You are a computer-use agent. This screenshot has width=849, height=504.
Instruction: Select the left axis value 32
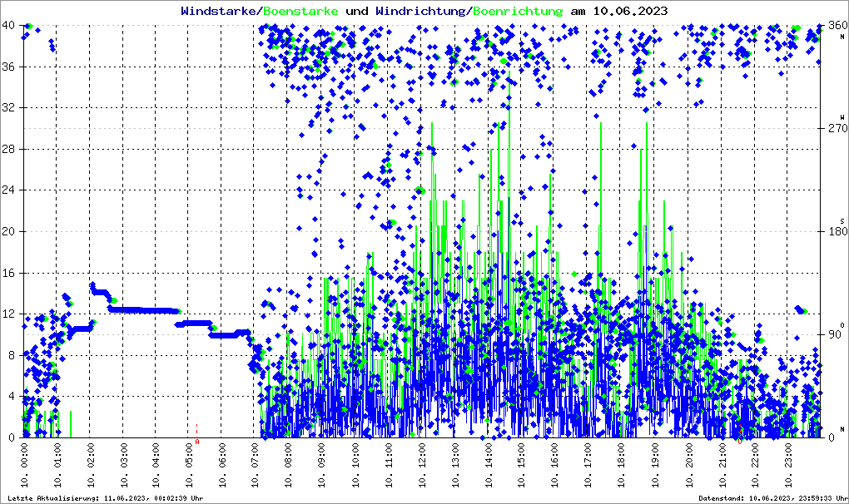(8, 107)
